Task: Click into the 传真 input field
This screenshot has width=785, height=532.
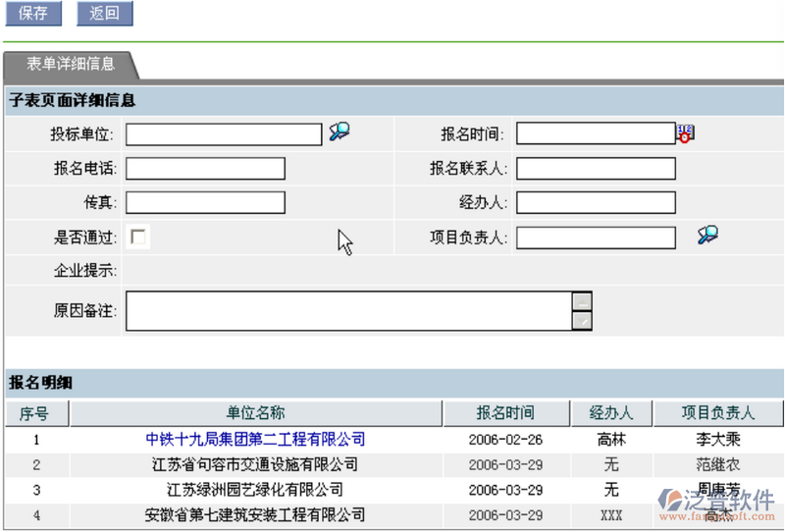Action: click(205, 203)
